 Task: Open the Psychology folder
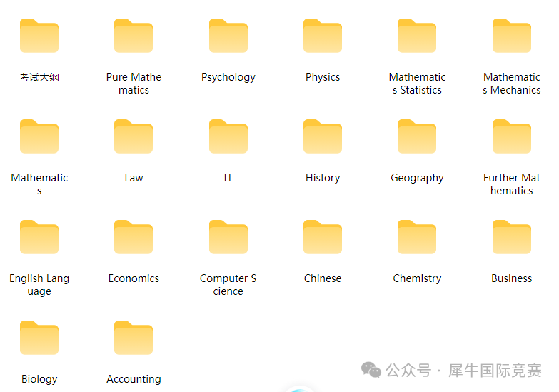(x=228, y=36)
